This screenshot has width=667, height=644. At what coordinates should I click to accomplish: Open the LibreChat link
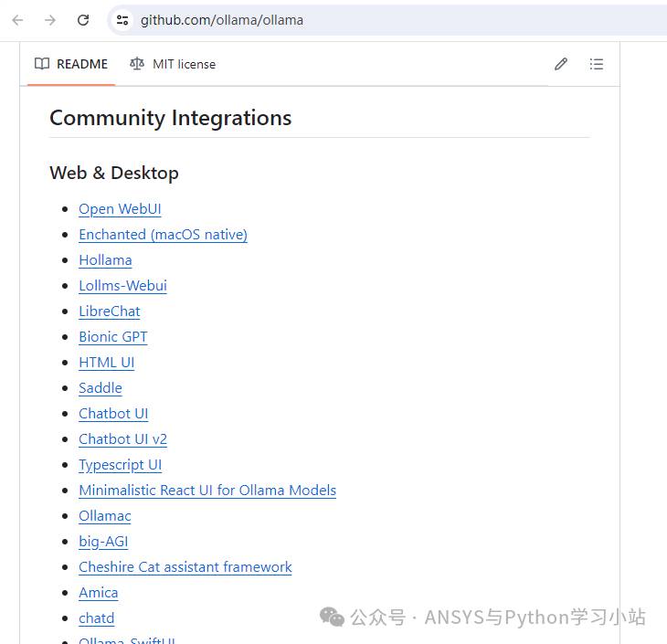(110, 311)
